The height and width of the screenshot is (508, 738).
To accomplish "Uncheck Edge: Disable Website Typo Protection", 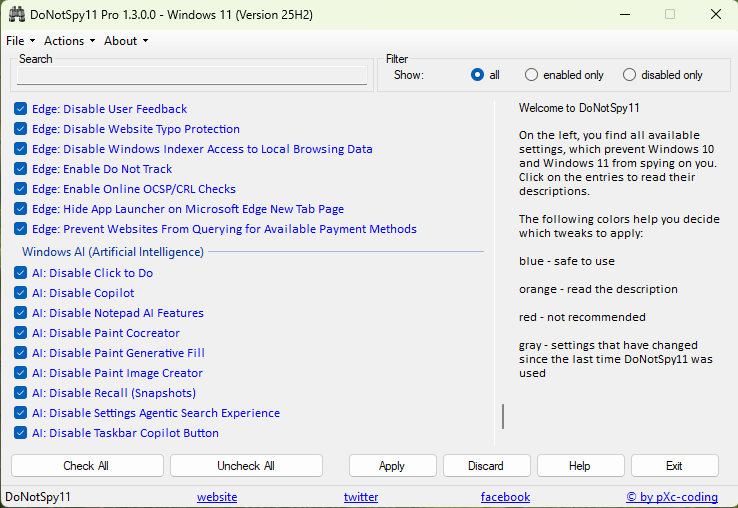I will click(20, 129).
